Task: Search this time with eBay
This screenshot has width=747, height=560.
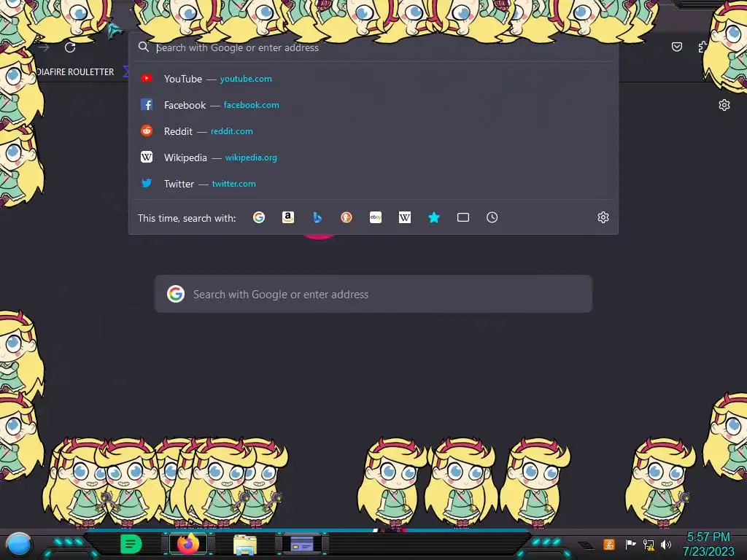Action: point(376,217)
